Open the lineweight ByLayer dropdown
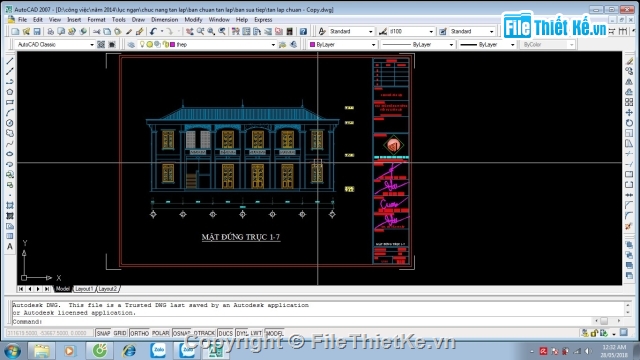Screen dimensions: 640x360 click(x=513, y=44)
